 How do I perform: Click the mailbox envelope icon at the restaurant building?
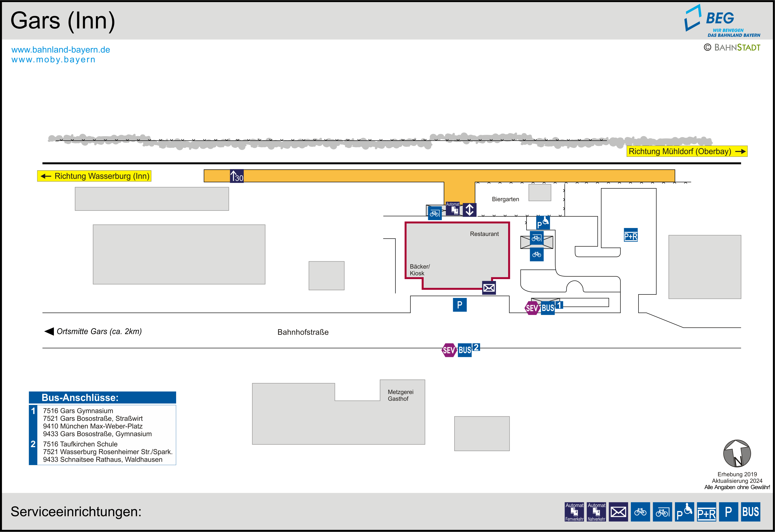(x=489, y=288)
